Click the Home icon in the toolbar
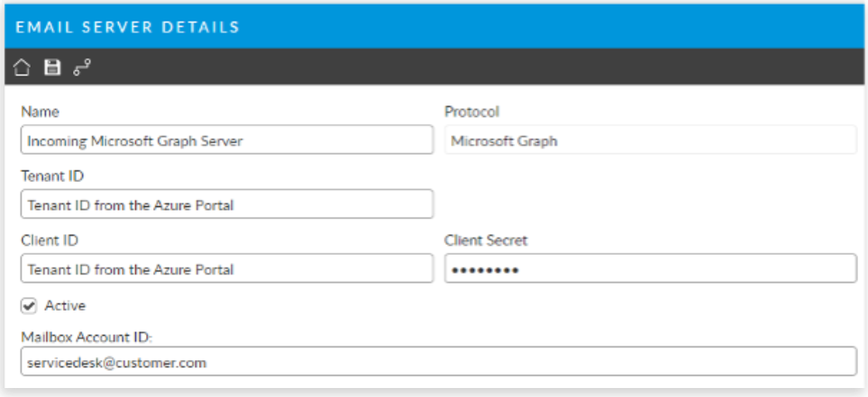 tap(23, 68)
